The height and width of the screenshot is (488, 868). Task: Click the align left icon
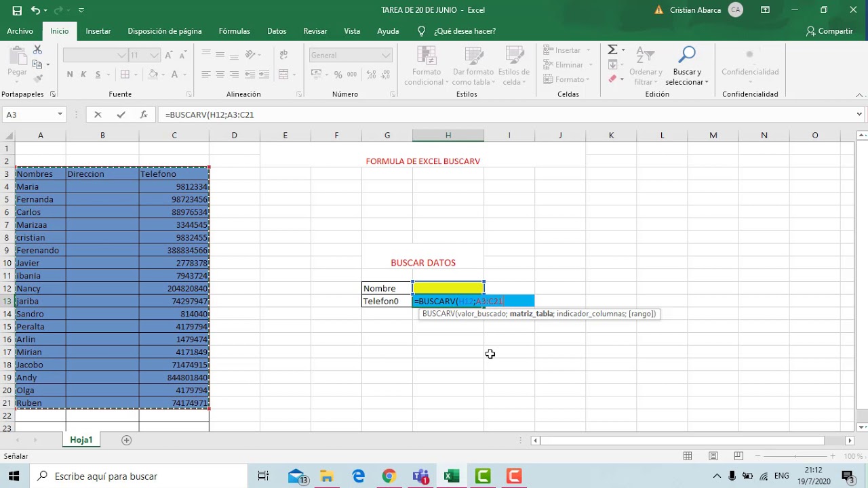tap(205, 75)
